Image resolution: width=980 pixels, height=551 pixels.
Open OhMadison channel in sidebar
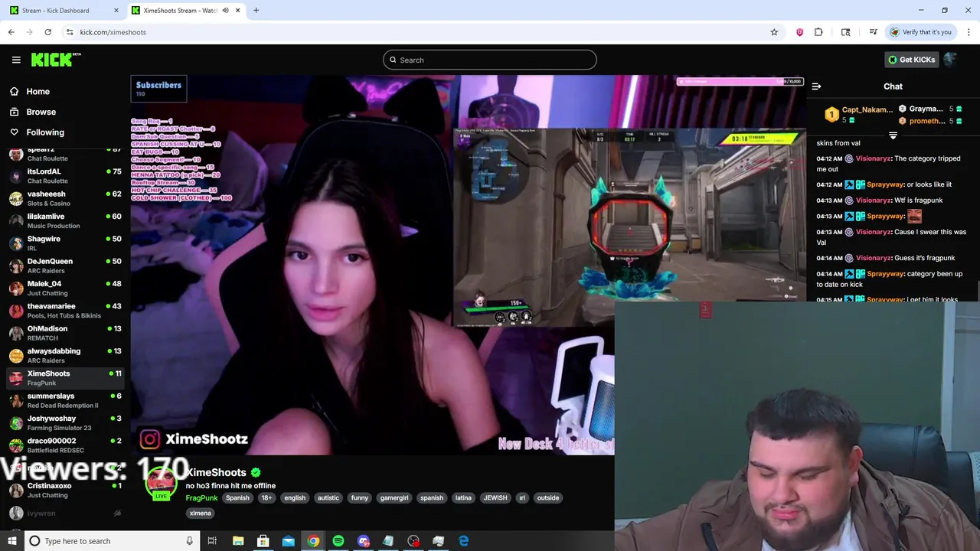65,333
